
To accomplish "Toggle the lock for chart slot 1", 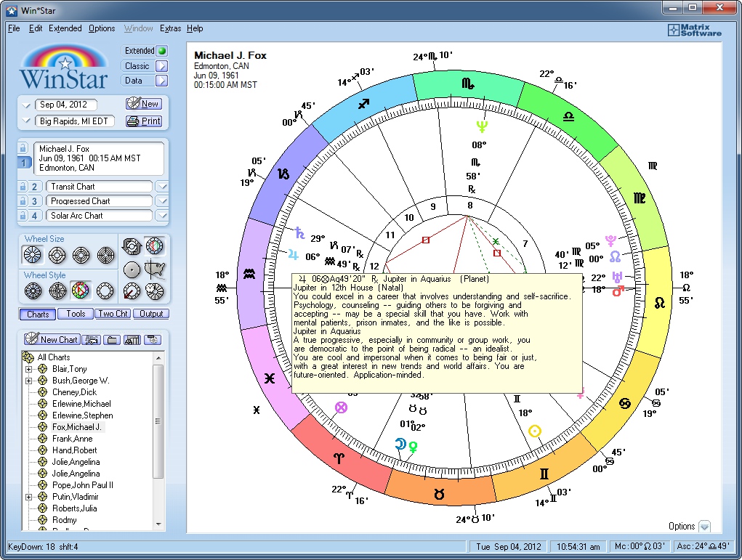I will (x=23, y=147).
